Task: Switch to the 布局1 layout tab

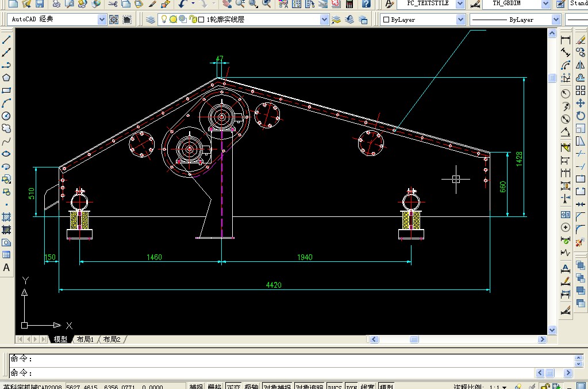Action: point(85,339)
